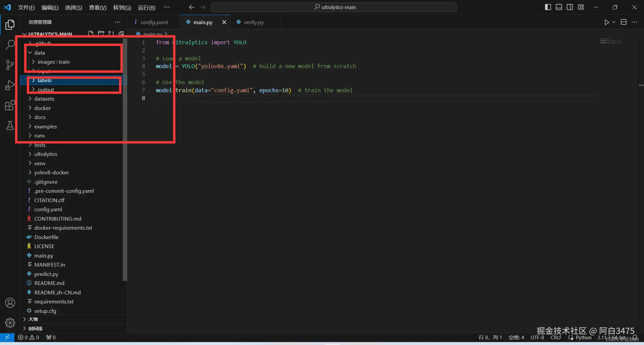
Task: Click the editor minimap preview
Action: click(611, 41)
